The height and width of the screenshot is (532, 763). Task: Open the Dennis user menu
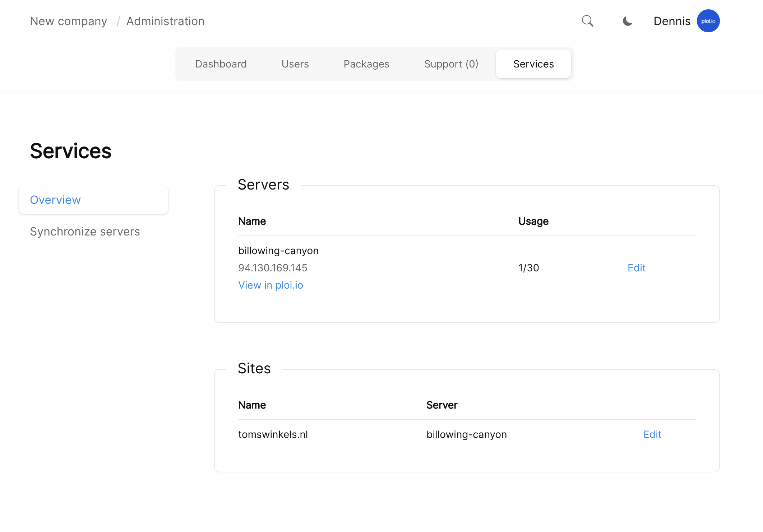click(x=672, y=21)
